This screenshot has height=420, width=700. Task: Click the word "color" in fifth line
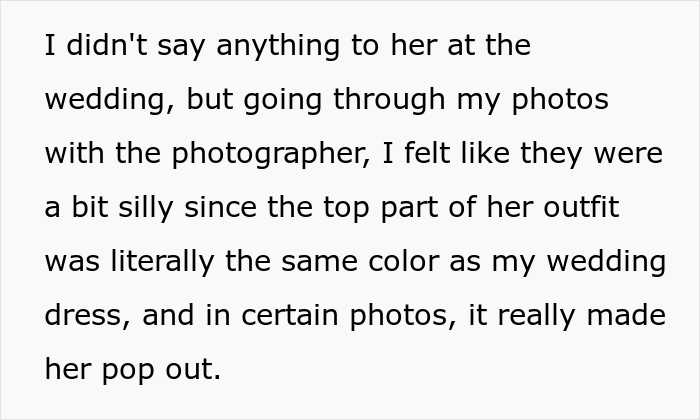pos(404,261)
